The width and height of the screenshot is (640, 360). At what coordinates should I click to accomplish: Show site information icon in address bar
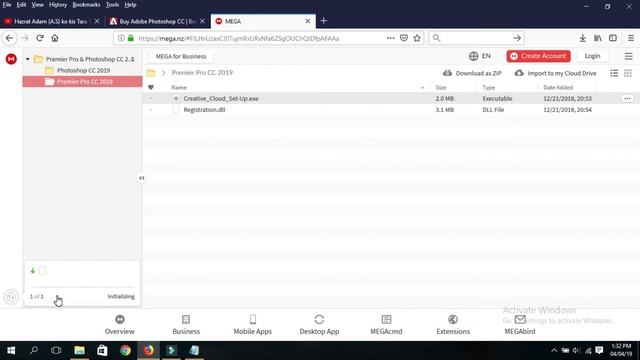point(121,38)
